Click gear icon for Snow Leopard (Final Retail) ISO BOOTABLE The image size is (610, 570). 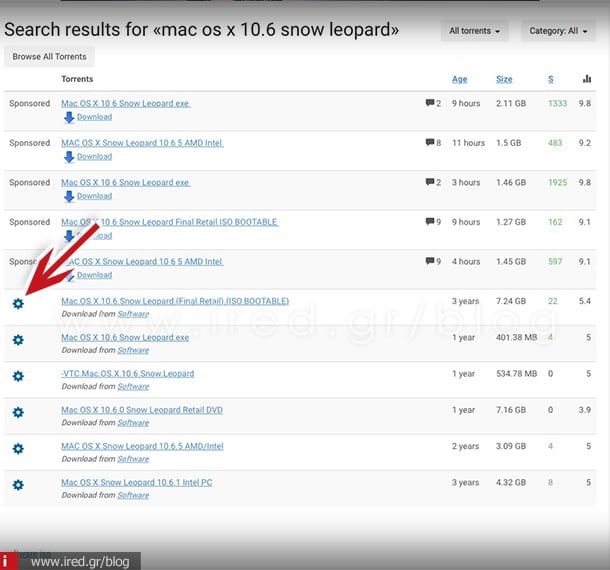pyautogui.click(x=18, y=303)
